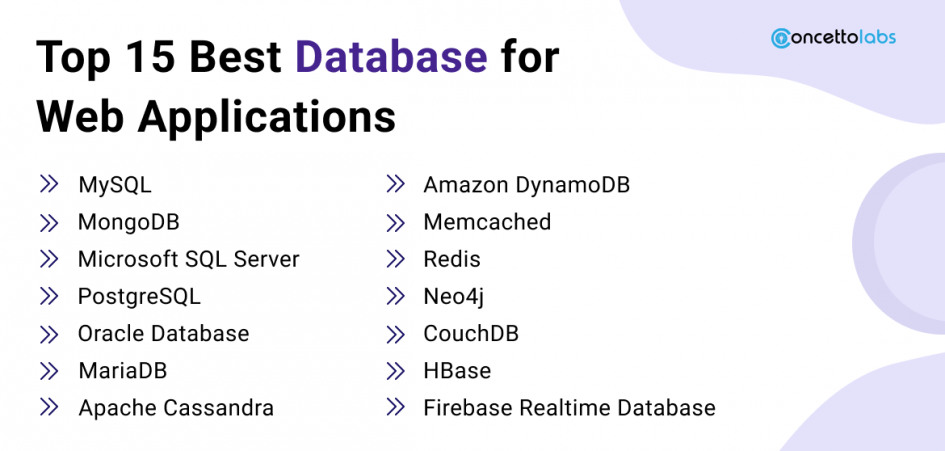This screenshot has height=451, width=945.
Task: Click the MariaDB list item
Action: [122, 370]
